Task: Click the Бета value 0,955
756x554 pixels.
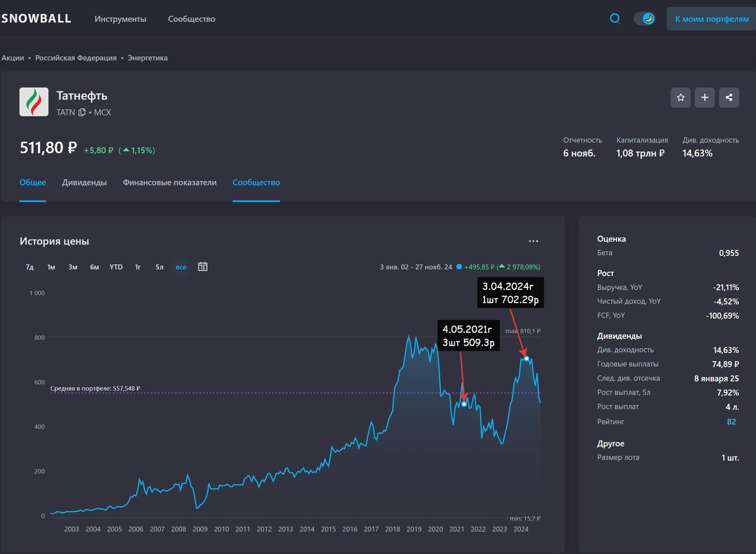Action: [729, 253]
